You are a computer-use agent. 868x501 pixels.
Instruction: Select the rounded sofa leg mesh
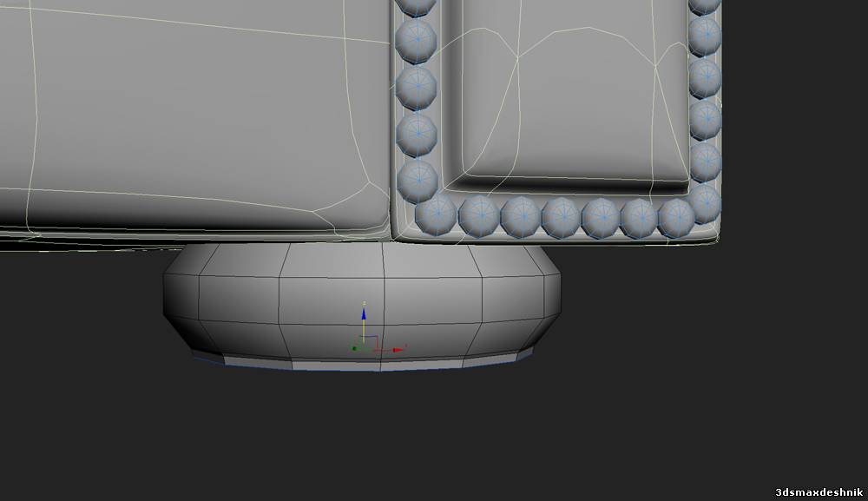pyautogui.click(x=362, y=307)
